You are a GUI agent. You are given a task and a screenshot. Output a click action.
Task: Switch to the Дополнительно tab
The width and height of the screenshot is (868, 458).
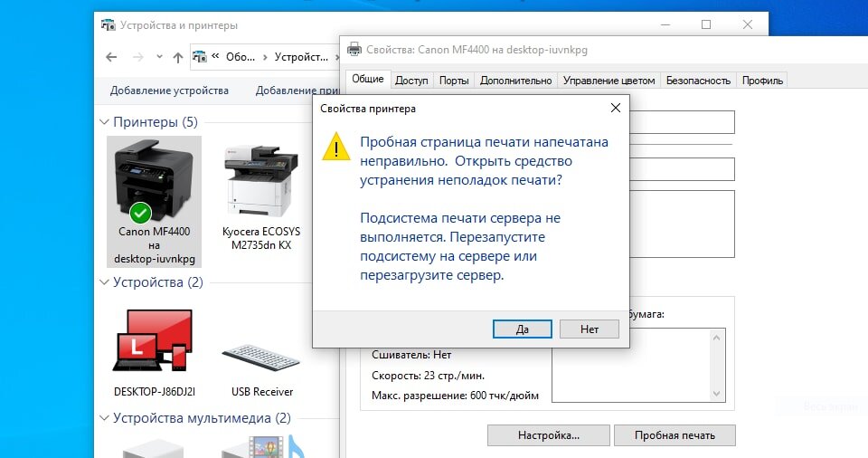tap(516, 81)
